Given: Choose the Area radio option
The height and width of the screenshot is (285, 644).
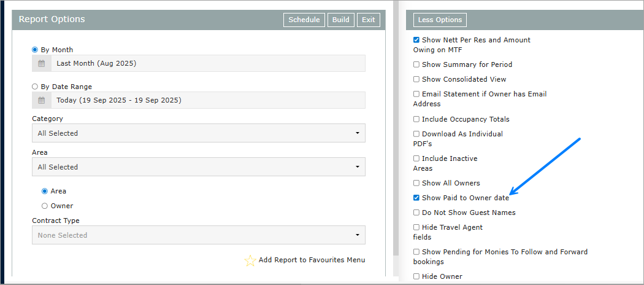Looking at the screenshot, I should [x=45, y=191].
